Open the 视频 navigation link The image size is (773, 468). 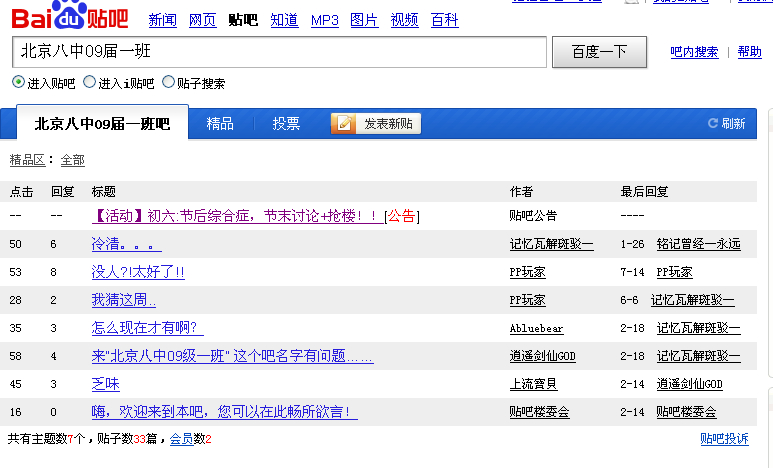tap(405, 20)
